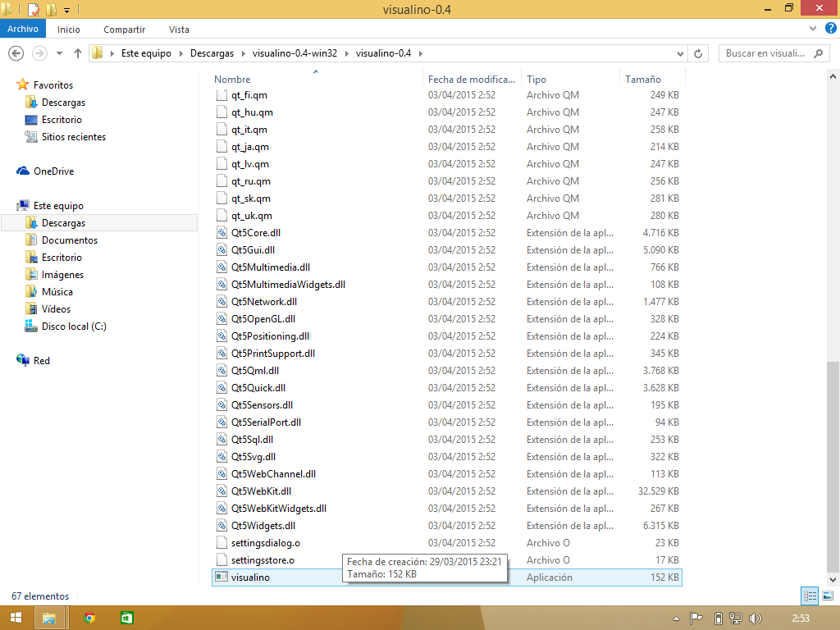This screenshot has height=630, width=840.
Task: Select the Qt5WebKit.dll file
Action: coord(447,491)
